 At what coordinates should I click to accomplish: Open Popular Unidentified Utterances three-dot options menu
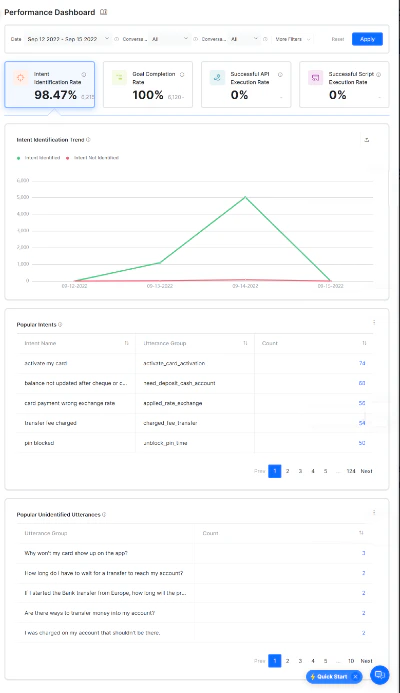(374, 512)
